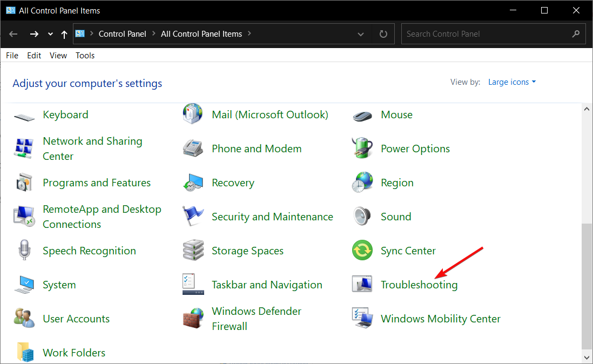This screenshot has height=364, width=593.
Task: Expand chevron after Control Panel breadcrumb
Action: tap(153, 33)
